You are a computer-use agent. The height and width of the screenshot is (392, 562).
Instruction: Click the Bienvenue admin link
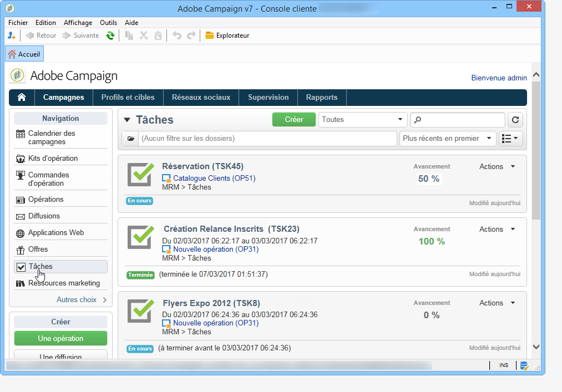pyautogui.click(x=499, y=78)
